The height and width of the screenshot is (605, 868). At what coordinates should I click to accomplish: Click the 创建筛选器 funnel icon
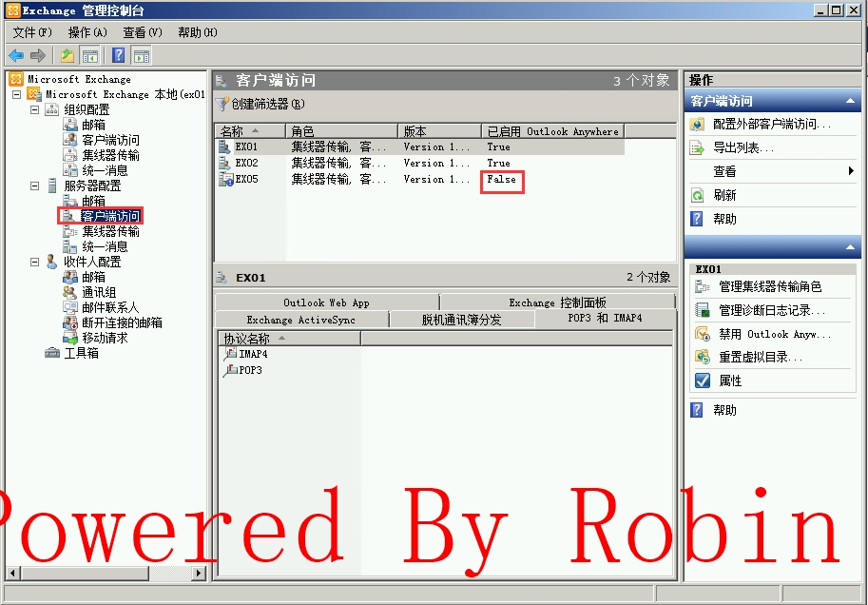click(x=222, y=104)
